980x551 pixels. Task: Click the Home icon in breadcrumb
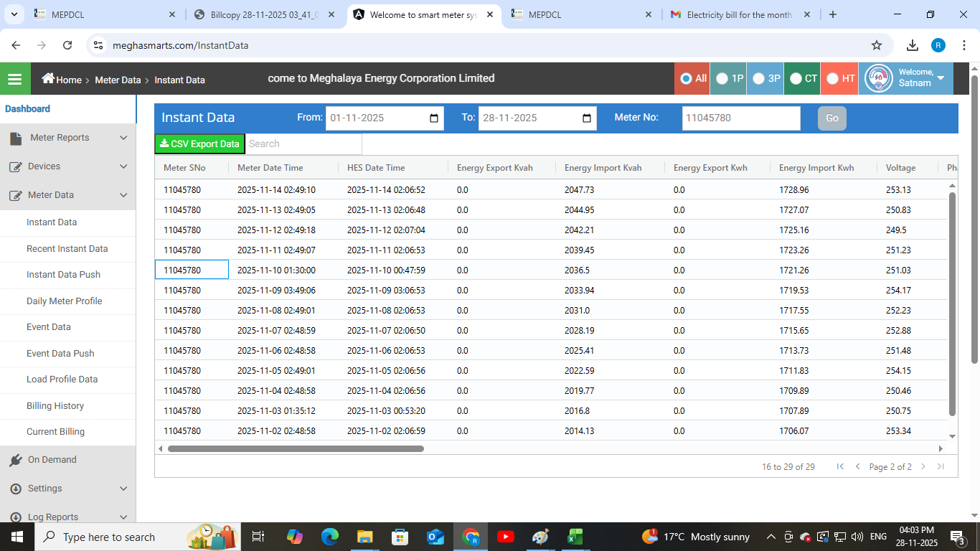pyautogui.click(x=48, y=79)
